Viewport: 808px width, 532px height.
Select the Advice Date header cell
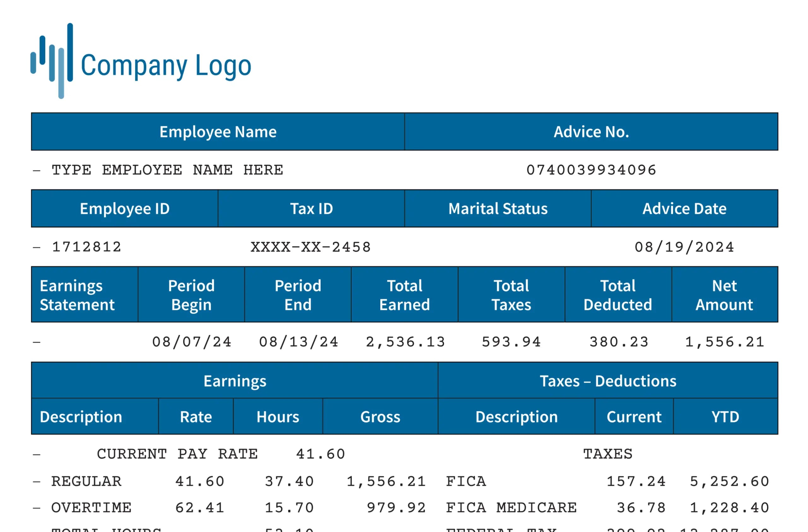pyautogui.click(x=684, y=208)
